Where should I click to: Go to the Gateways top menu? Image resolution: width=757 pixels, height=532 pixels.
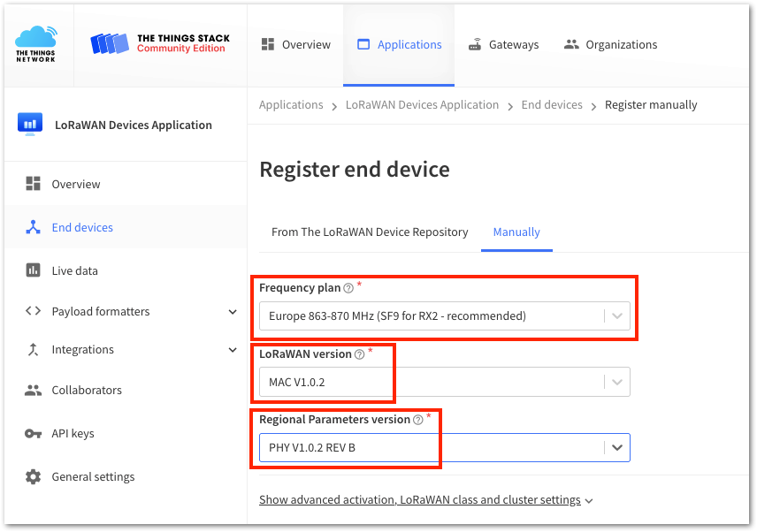[x=503, y=45]
